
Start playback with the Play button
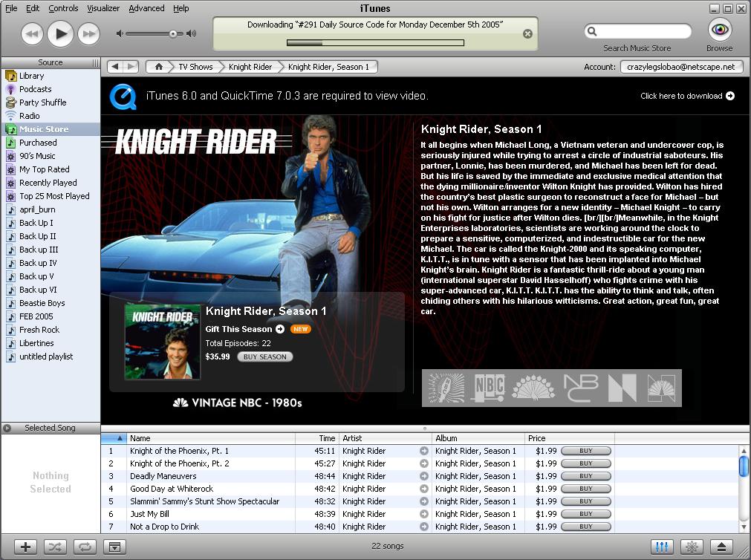[x=61, y=33]
